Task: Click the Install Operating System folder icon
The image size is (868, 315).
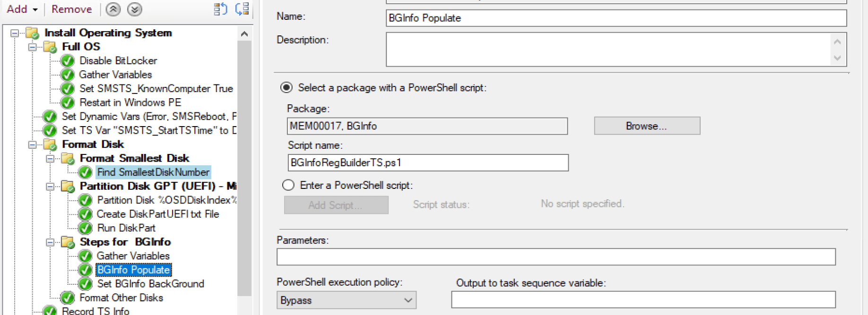Action: point(32,33)
